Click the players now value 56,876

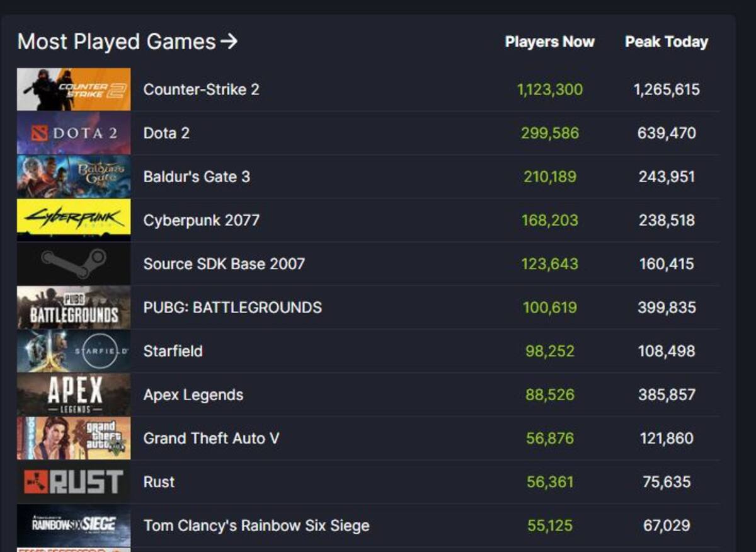[550, 438]
